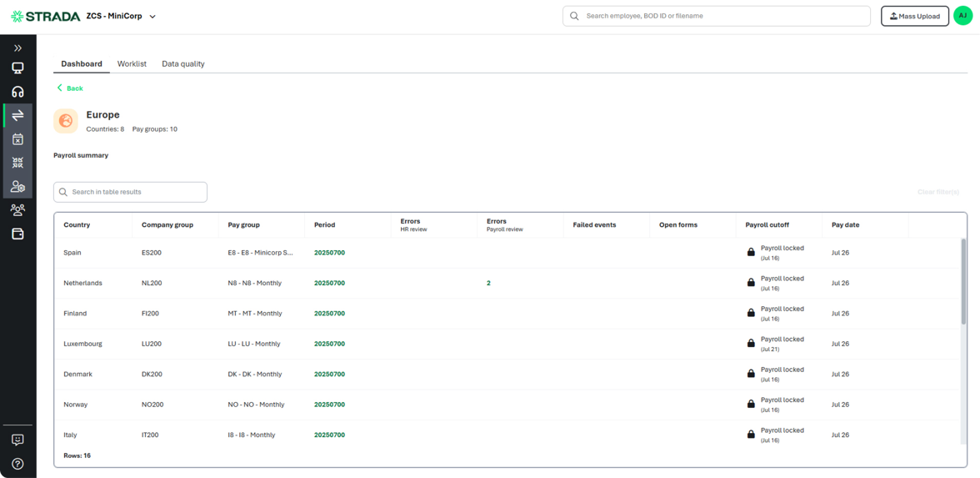
Task: Go back using the Back link
Action: 70,88
